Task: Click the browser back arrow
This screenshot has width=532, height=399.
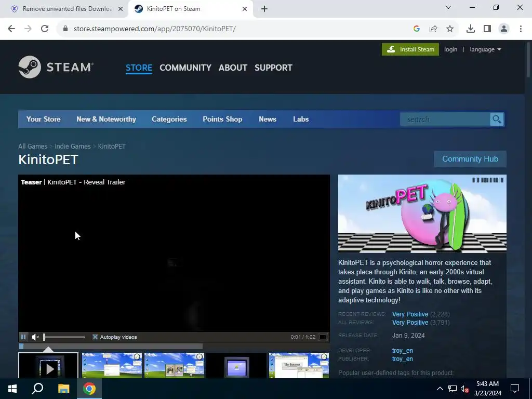Action: point(11,29)
